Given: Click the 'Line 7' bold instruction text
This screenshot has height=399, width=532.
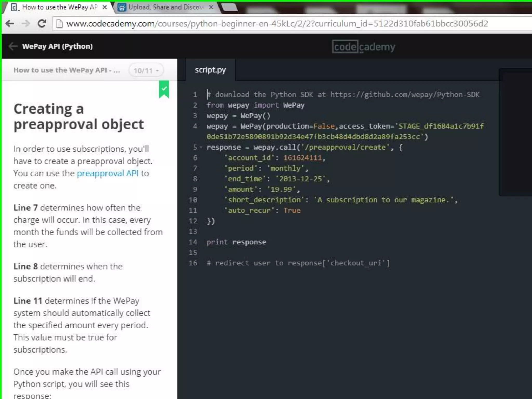Looking at the screenshot, I should point(25,208).
